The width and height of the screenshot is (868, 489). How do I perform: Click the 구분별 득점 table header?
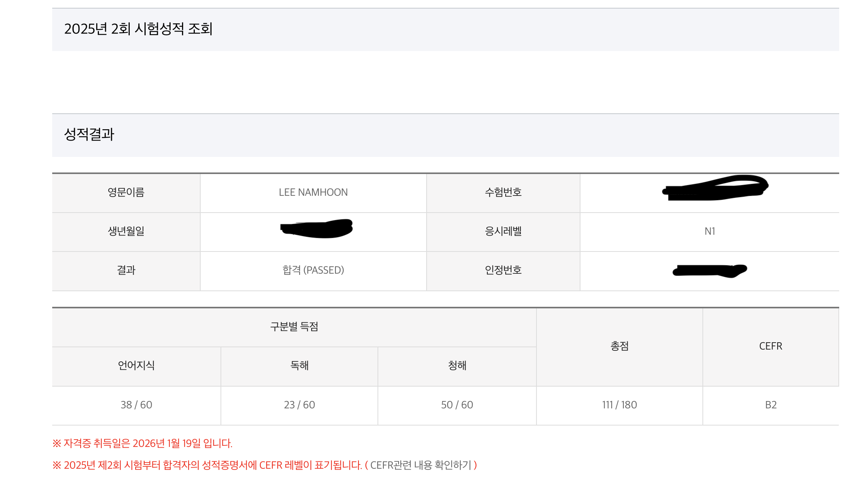tap(294, 327)
